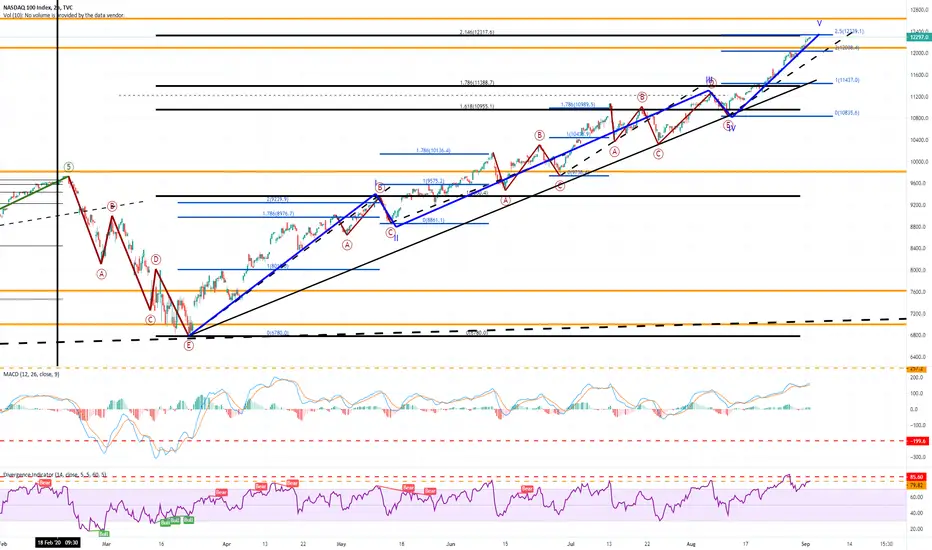Select the 2.5(12339.1) blue Fib label

click(849, 32)
